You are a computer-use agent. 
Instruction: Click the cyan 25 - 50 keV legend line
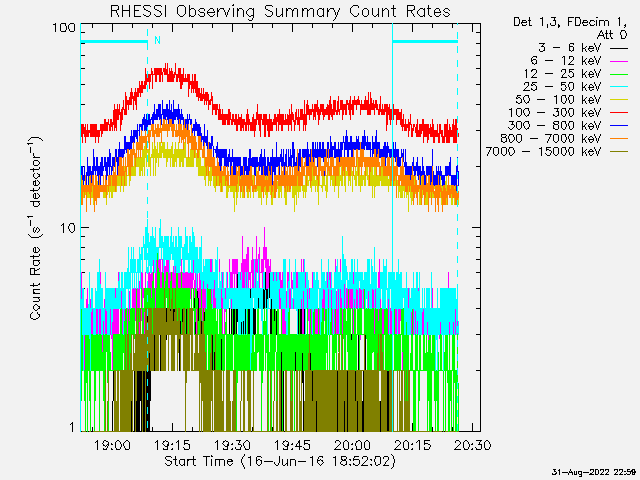point(619,87)
